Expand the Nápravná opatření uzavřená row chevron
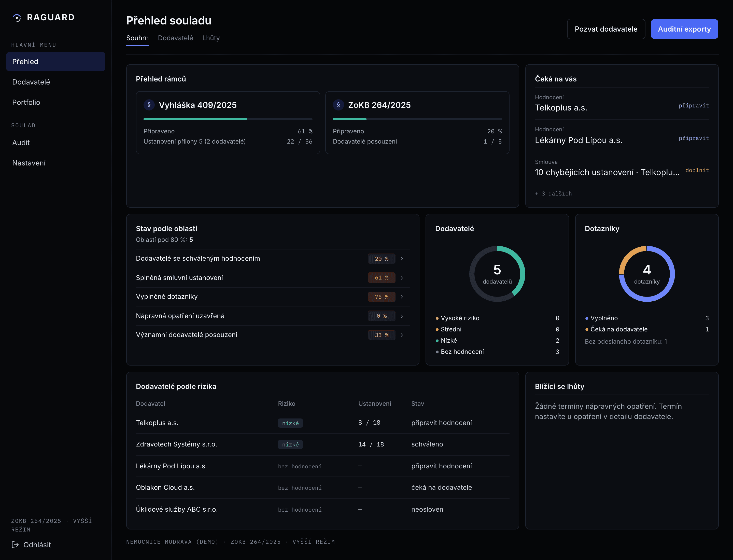Viewport: 733px width, 560px height. [x=402, y=316]
